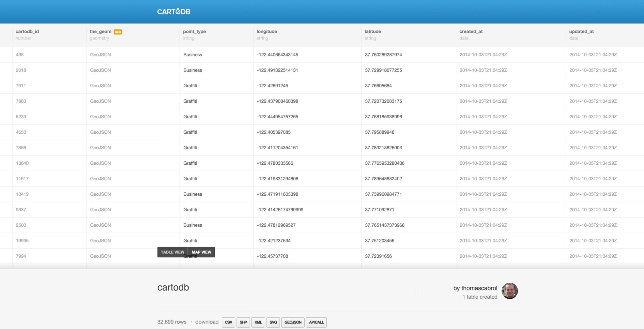The image size is (644, 329).
Task: Select the cartodb_id column header
Action: (x=27, y=31)
